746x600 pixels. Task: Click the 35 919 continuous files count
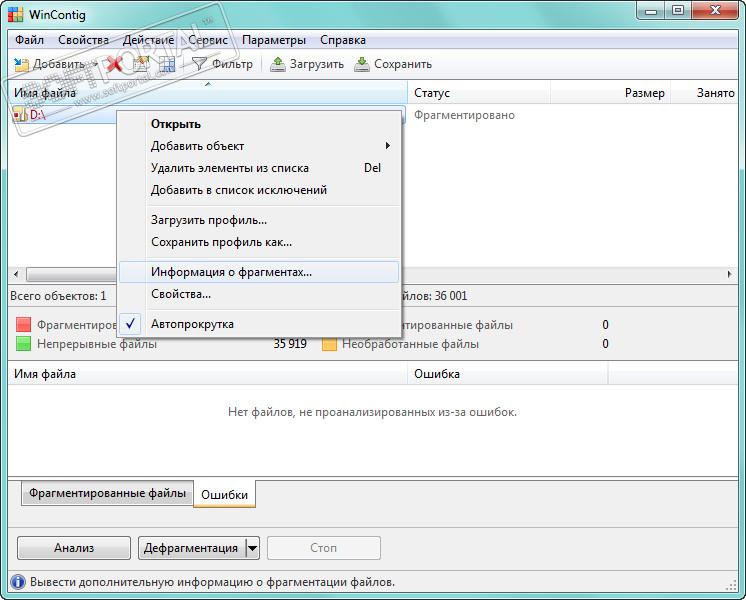click(x=290, y=344)
